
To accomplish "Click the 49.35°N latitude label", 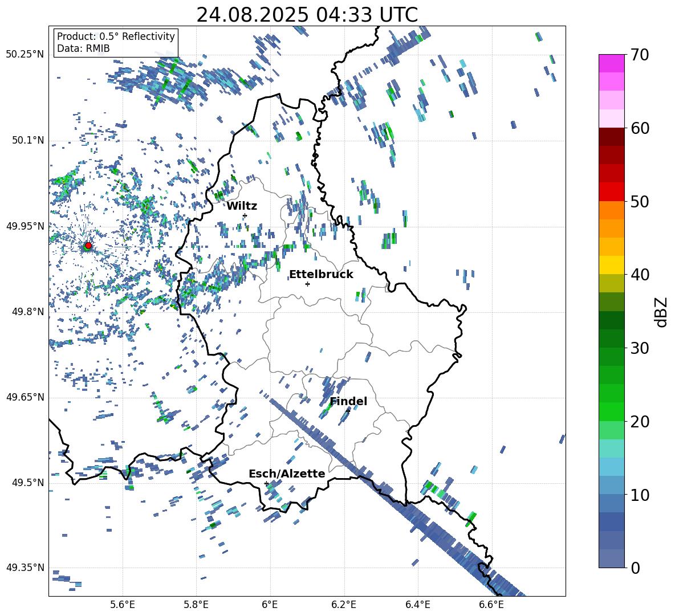I will (x=25, y=568).
